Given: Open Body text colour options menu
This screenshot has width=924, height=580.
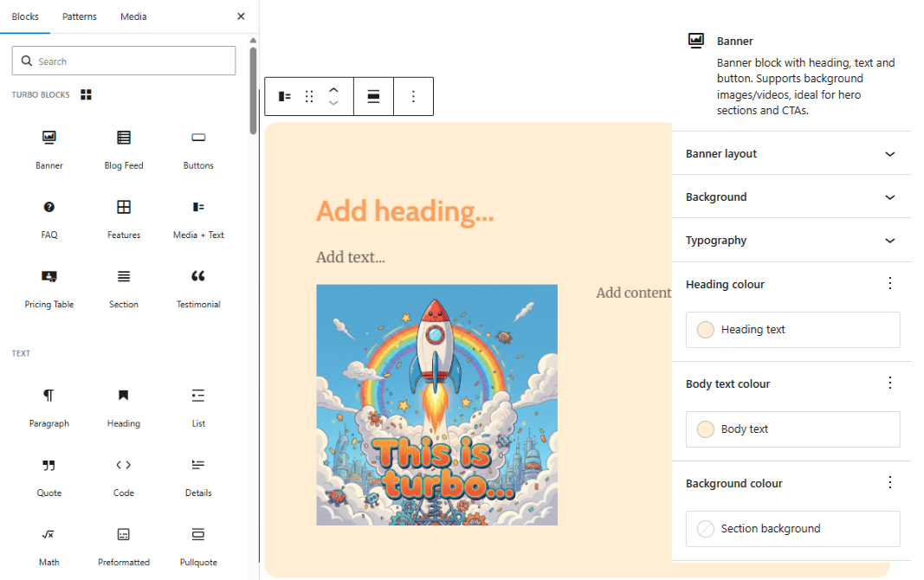Looking at the screenshot, I should tap(890, 383).
